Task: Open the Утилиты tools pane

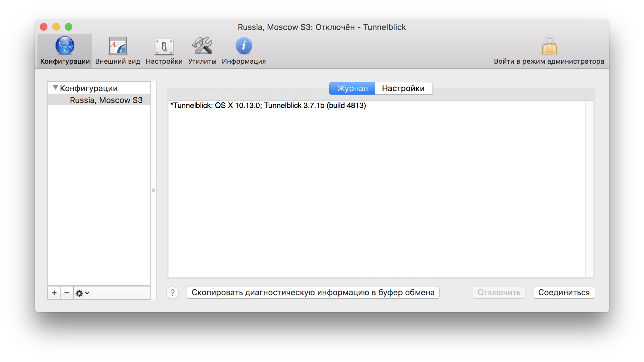Action: click(202, 51)
